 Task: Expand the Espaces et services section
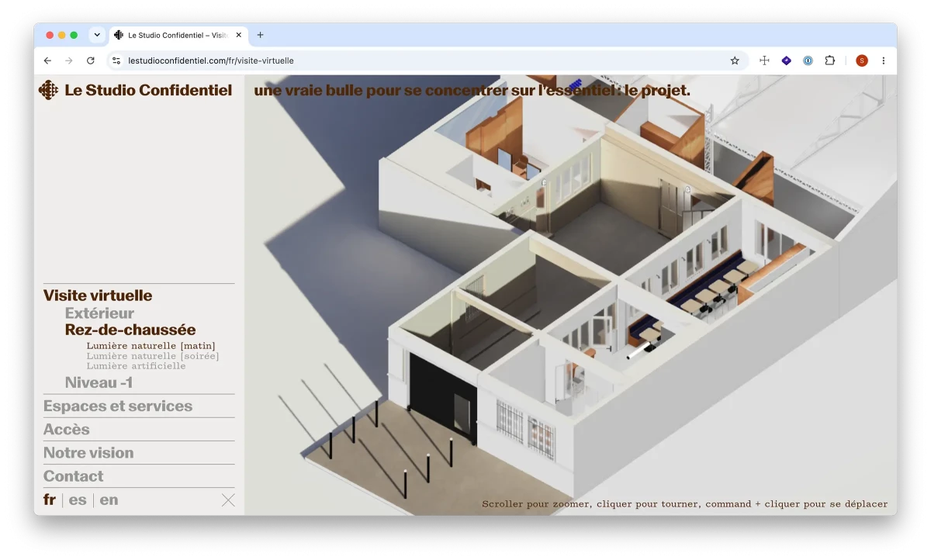pyautogui.click(x=118, y=406)
